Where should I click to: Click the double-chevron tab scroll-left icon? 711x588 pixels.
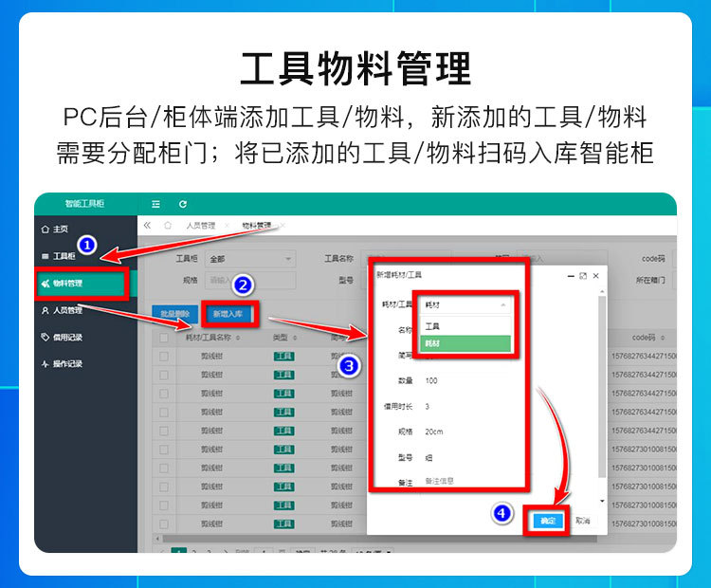[147, 225]
